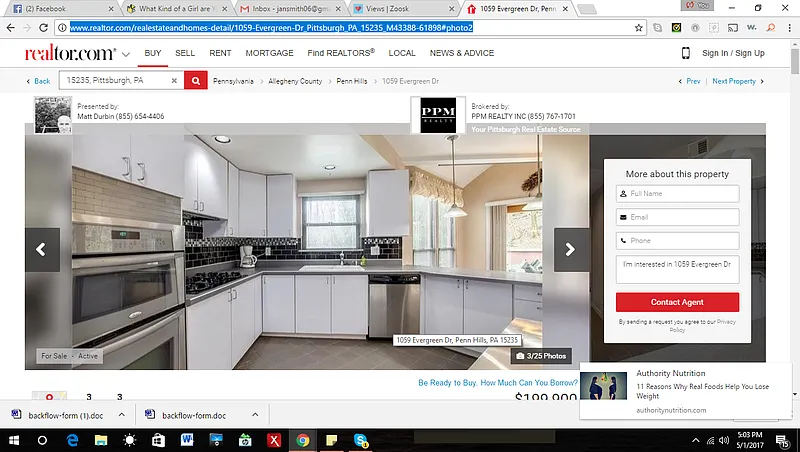Image resolution: width=800 pixels, height=452 pixels.
Task: Select the BUY menu item
Action: [153, 53]
